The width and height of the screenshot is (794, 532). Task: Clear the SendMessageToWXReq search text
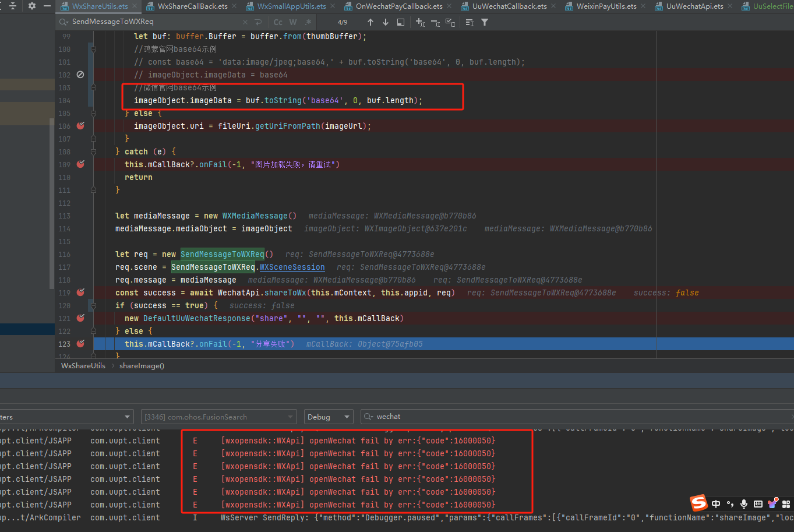245,22
